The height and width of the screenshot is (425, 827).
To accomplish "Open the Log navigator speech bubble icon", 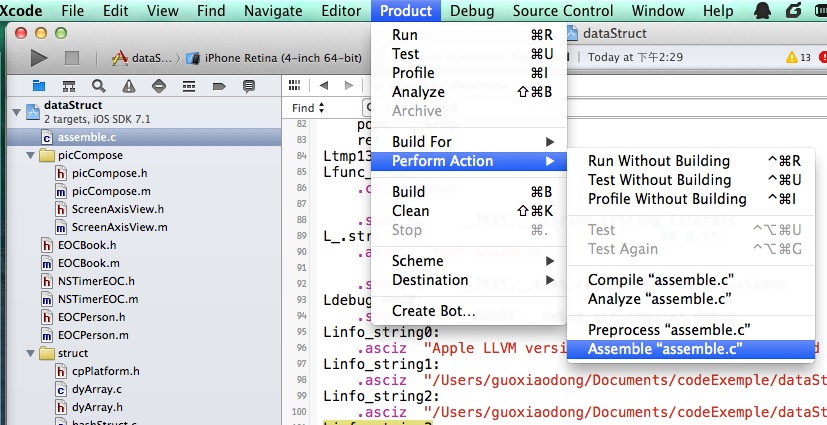I will pyautogui.click(x=249, y=86).
